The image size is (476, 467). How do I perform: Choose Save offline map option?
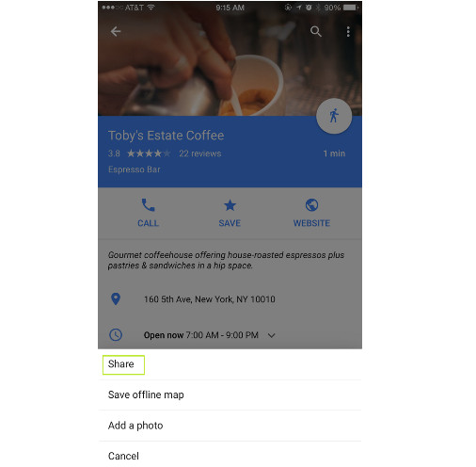(230, 395)
